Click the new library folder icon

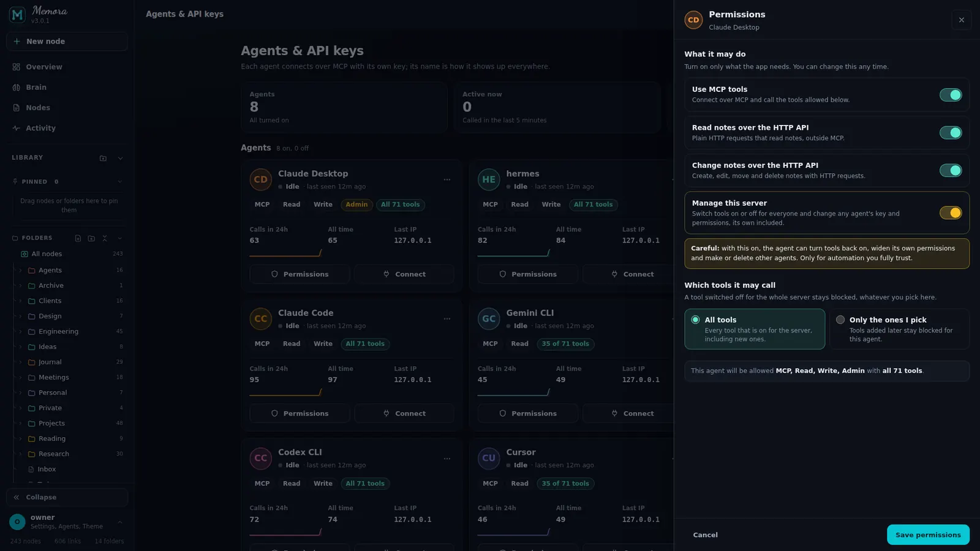(103, 158)
